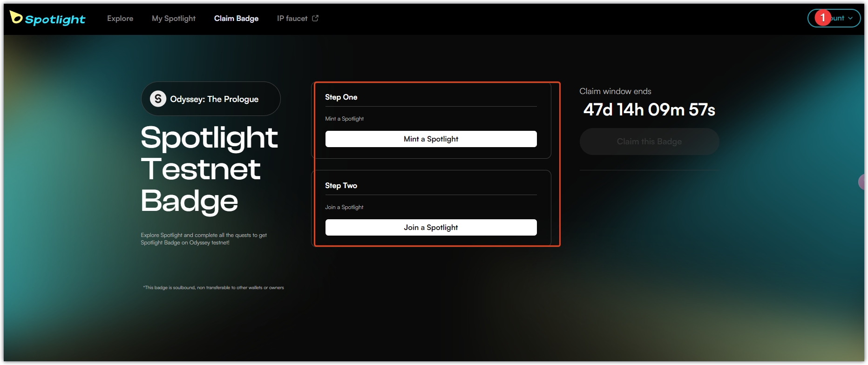
Task: Expand the account button chevron arrow
Action: (850, 18)
